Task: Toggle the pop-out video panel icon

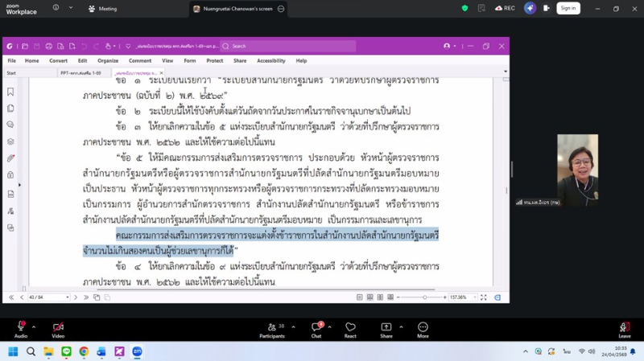Action: pos(546,8)
